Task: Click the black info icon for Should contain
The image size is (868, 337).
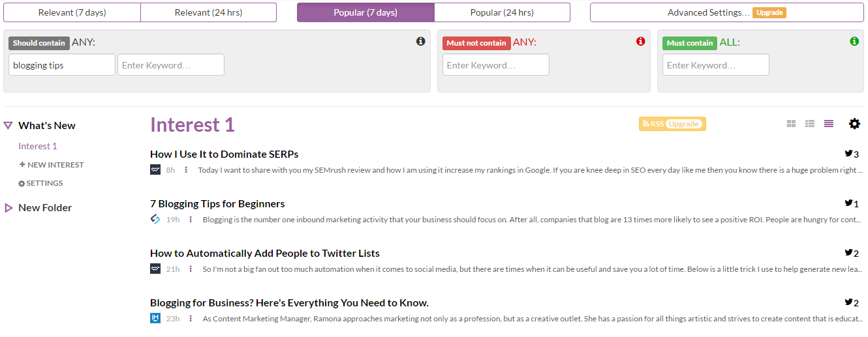Action: point(420,41)
